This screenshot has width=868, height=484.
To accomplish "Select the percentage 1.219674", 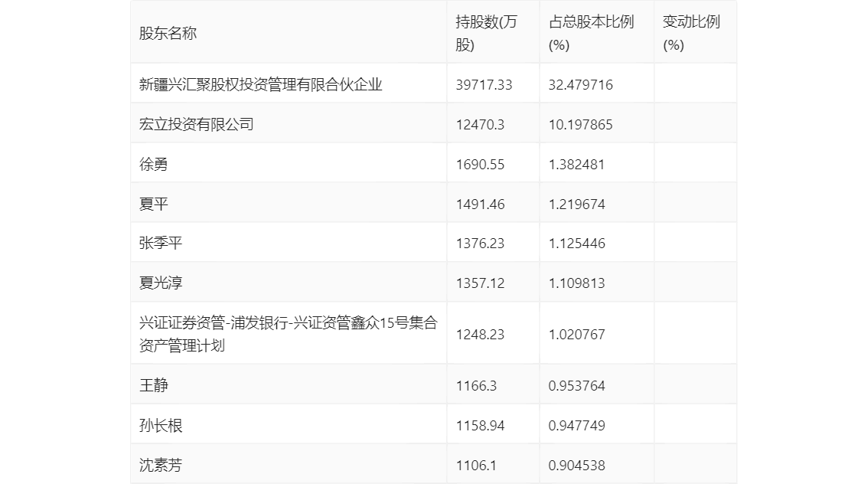I will coord(576,204).
